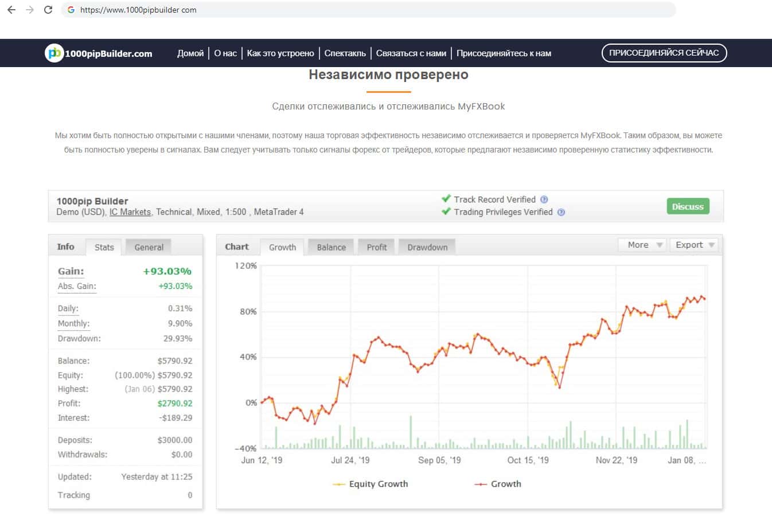772x532 pixels.
Task: Click the browser forward arrow
Action: point(30,10)
